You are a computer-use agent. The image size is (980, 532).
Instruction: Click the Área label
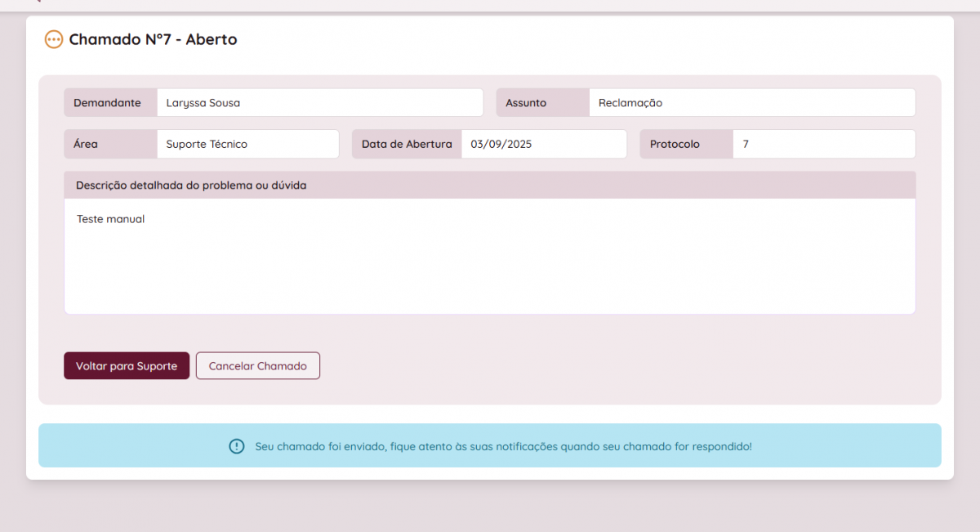point(86,144)
